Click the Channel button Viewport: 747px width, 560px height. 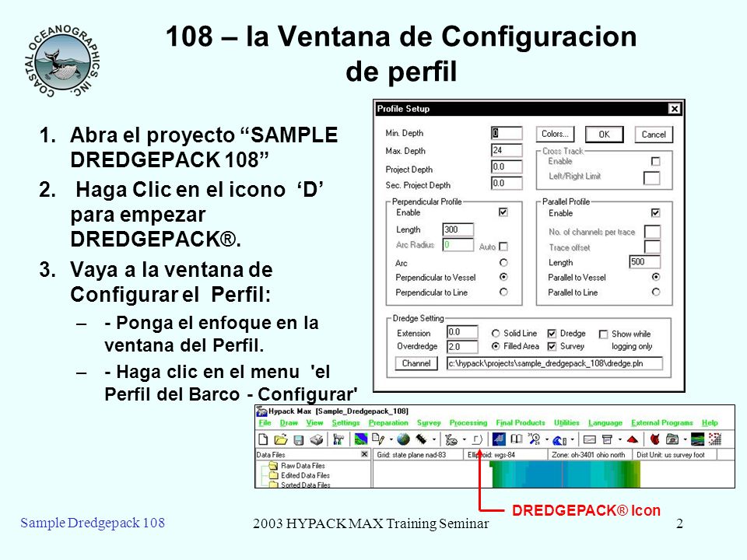[x=416, y=363]
